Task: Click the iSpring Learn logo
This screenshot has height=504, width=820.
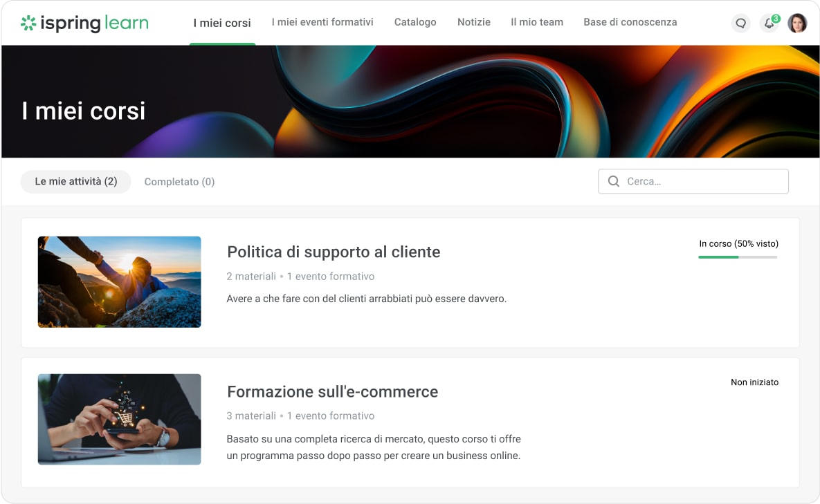Action: [x=83, y=22]
